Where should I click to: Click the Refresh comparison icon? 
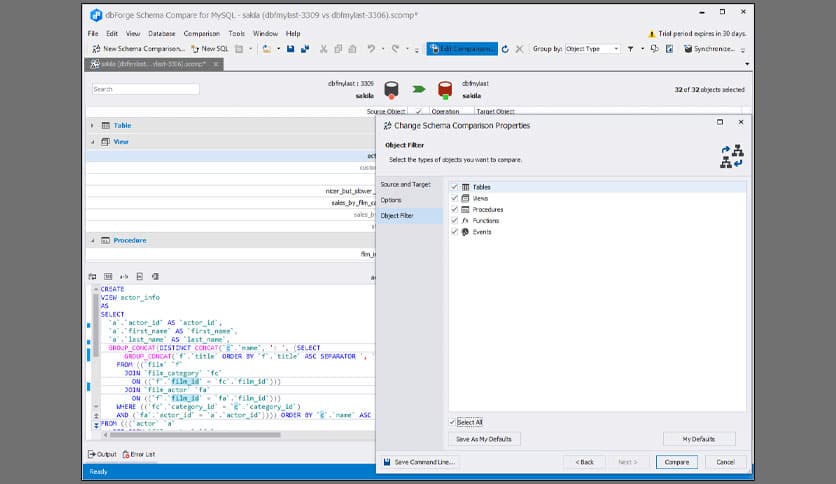click(x=505, y=49)
